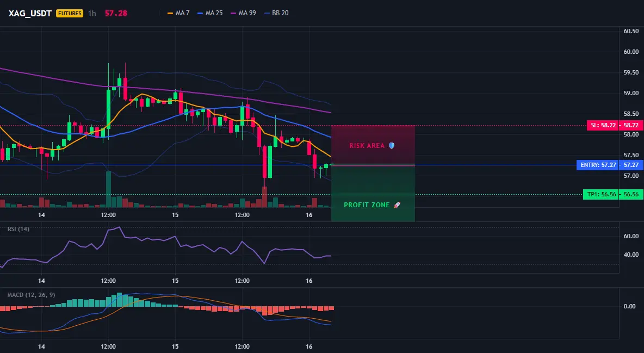
Task: Click the XAG_USDT symbol name
Action: pos(30,13)
